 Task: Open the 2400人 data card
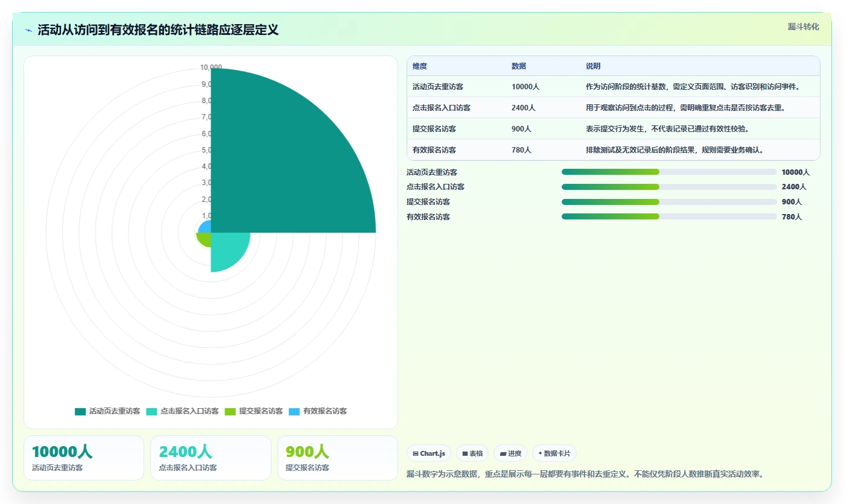click(x=211, y=458)
